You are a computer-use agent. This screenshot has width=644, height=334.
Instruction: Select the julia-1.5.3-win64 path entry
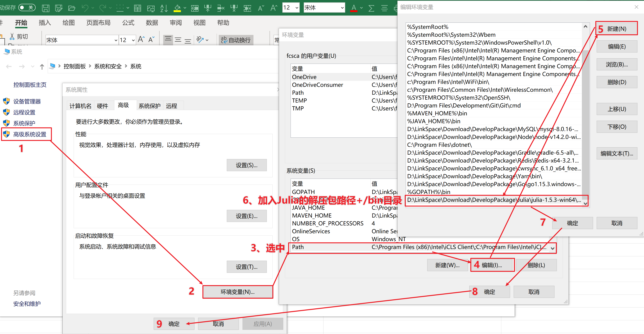pyautogui.click(x=494, y=200)
